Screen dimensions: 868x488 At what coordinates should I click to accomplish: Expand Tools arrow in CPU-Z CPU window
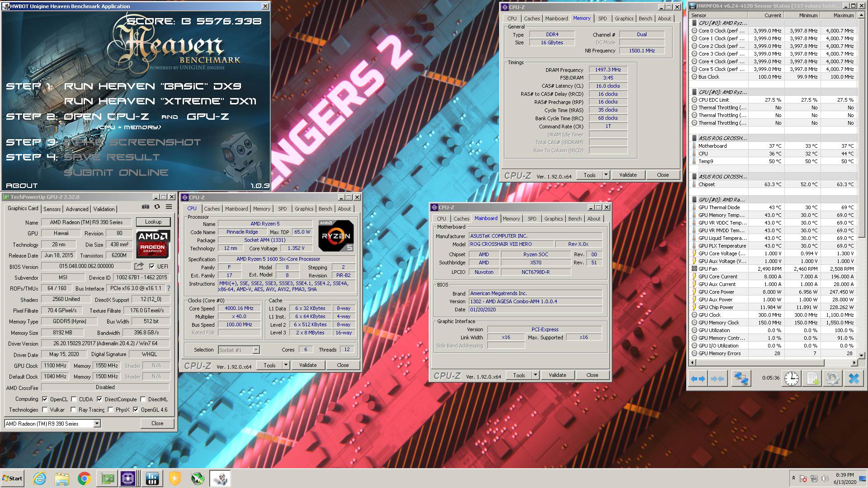click(x=286, y=365)
